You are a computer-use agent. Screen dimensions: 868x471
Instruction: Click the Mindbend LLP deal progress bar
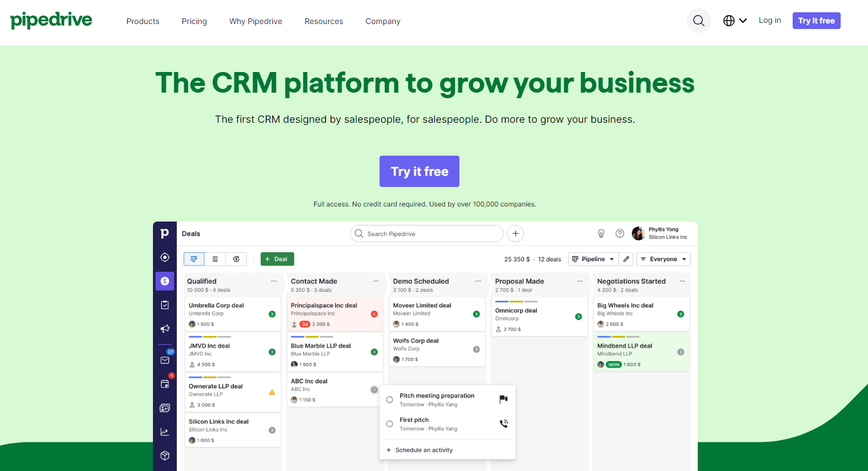point(618,337)
